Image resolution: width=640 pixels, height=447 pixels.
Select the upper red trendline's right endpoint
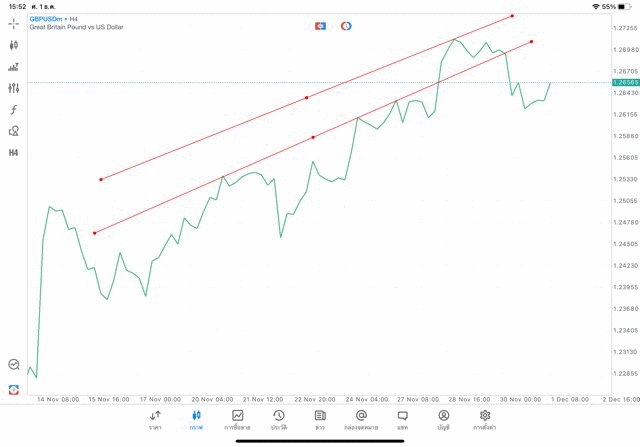512,15
